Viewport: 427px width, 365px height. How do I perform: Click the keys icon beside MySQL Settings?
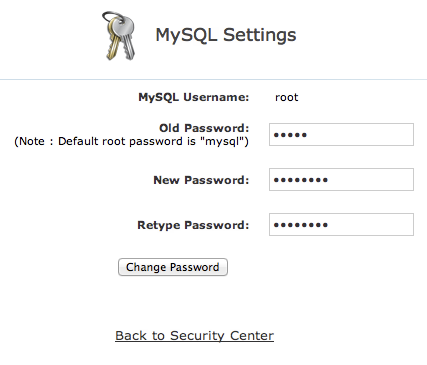click(119, 36)
